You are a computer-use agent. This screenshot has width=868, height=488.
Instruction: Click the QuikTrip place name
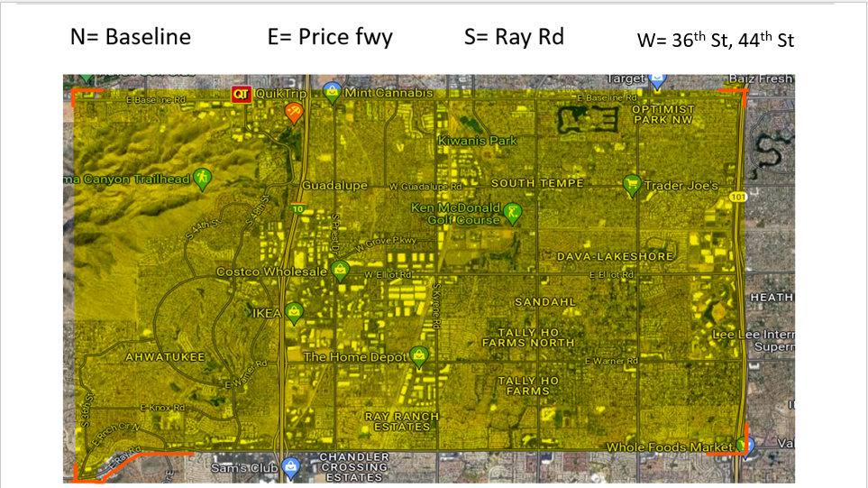(280, 94)
